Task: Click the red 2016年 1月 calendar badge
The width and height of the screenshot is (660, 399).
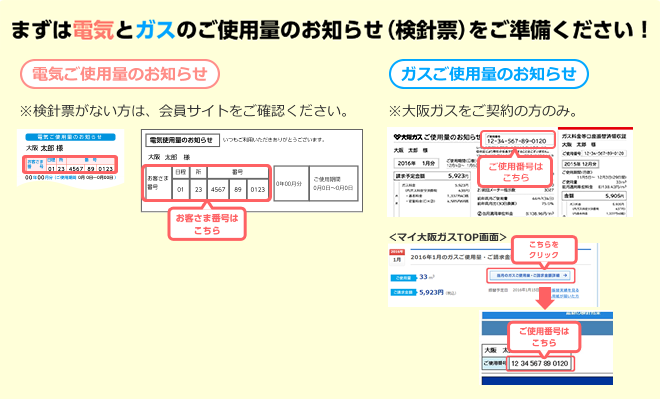Action: coord(397,257)
